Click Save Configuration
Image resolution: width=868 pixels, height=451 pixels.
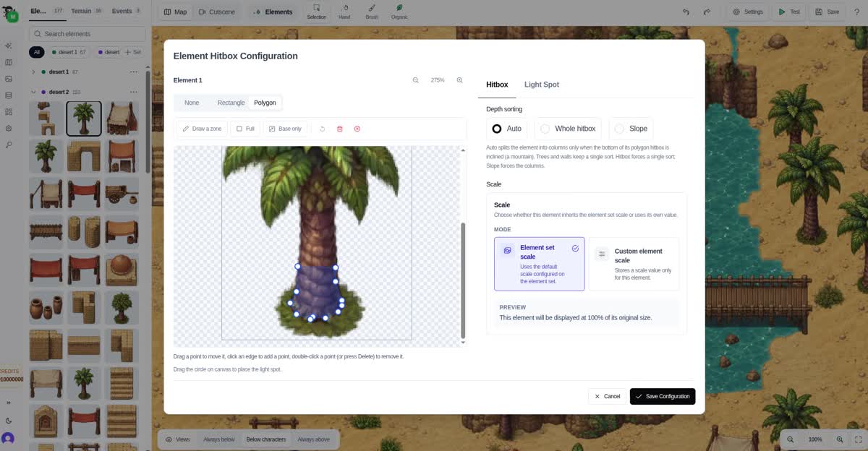(663, 396)
